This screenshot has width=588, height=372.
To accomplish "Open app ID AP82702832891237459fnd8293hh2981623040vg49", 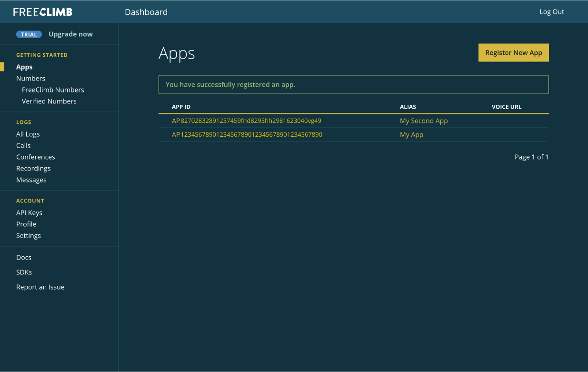I will click(x=247, y=121).
